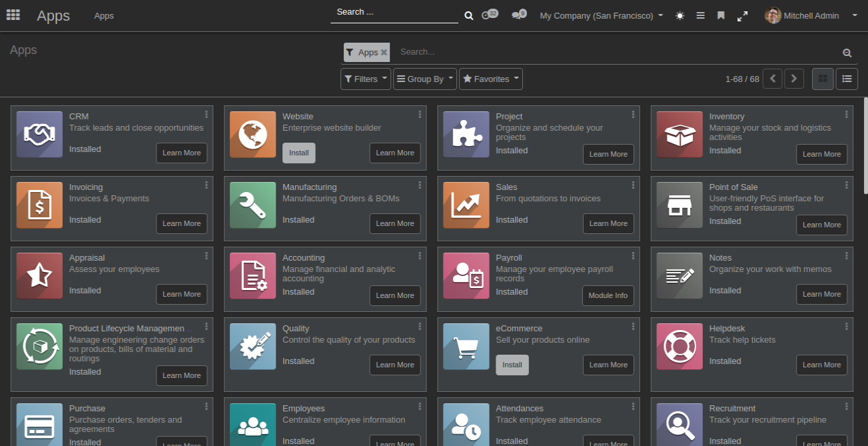The width and height of the screenshot is (868, 446).
Task: Open conversations chat icon with badge 9
Action: (519, 15)
